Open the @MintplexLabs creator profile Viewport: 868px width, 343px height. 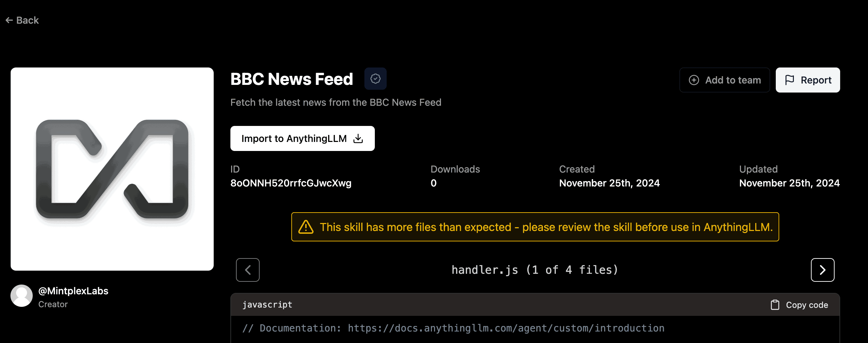point(73,291)
